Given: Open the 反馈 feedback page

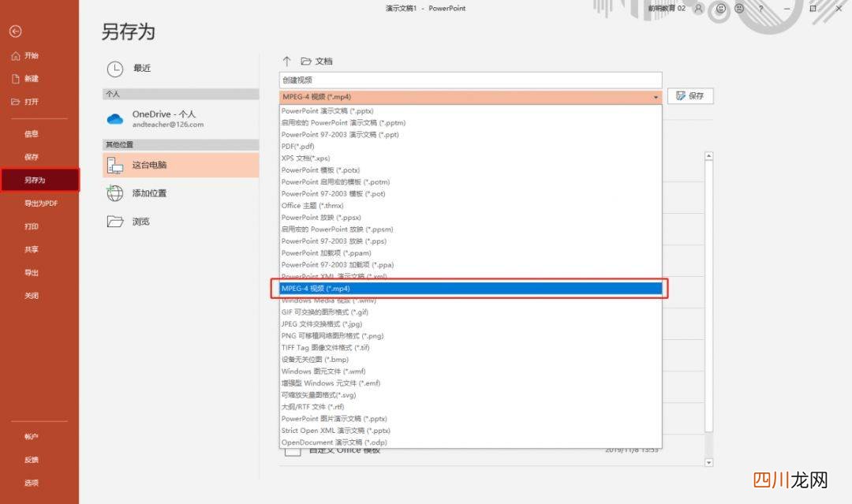Looking at the screenshot, I should [x=32, y=460].
